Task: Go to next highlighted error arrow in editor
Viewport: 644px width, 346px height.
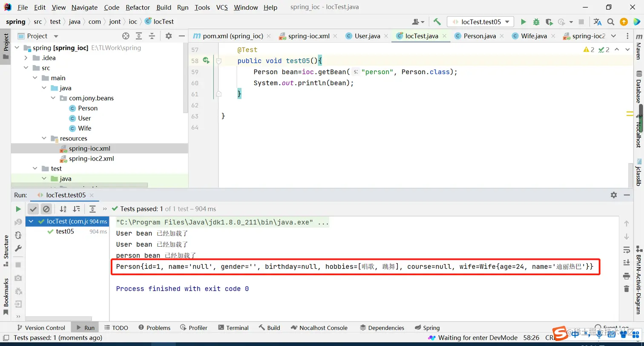Action: click(627, 50)
